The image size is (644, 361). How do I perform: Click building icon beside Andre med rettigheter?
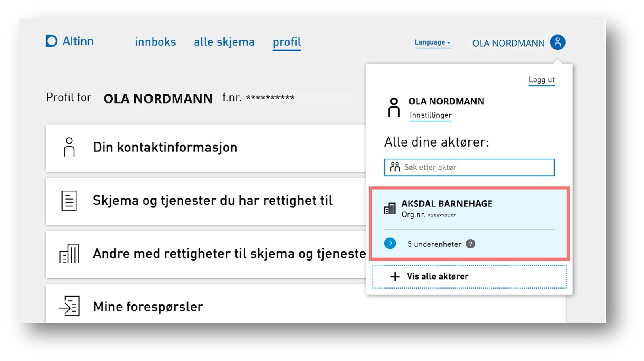coord(69,254)
